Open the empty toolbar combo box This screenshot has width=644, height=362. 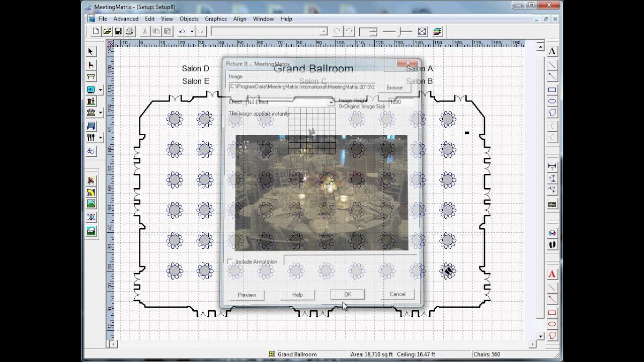pyautogui.click(x=269, y=31)
